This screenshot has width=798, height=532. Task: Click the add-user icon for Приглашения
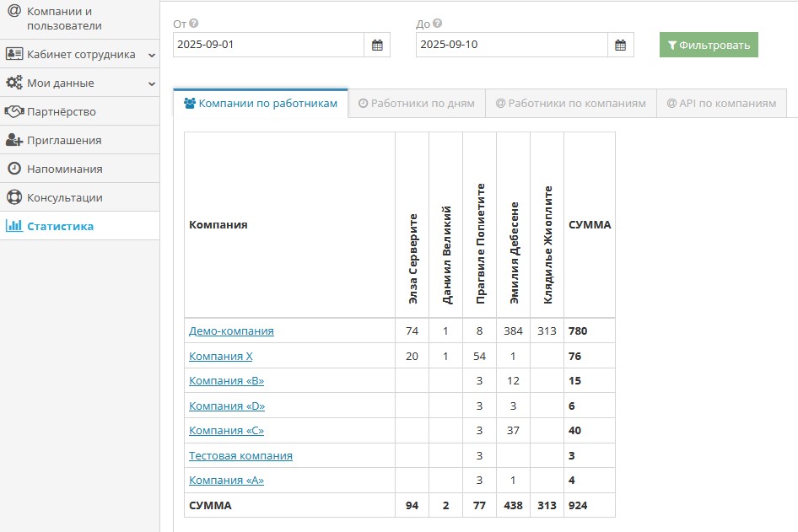[13, 140]
